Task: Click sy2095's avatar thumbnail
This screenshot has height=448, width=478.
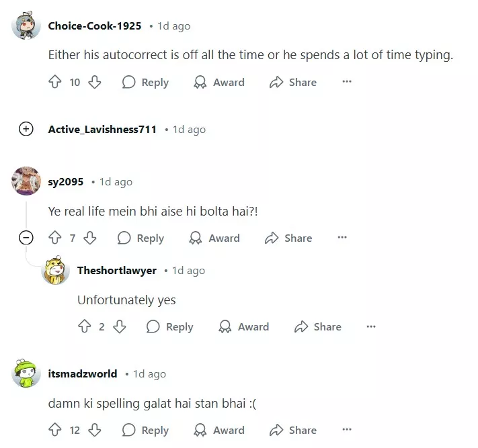Action: tap(26, 181)
